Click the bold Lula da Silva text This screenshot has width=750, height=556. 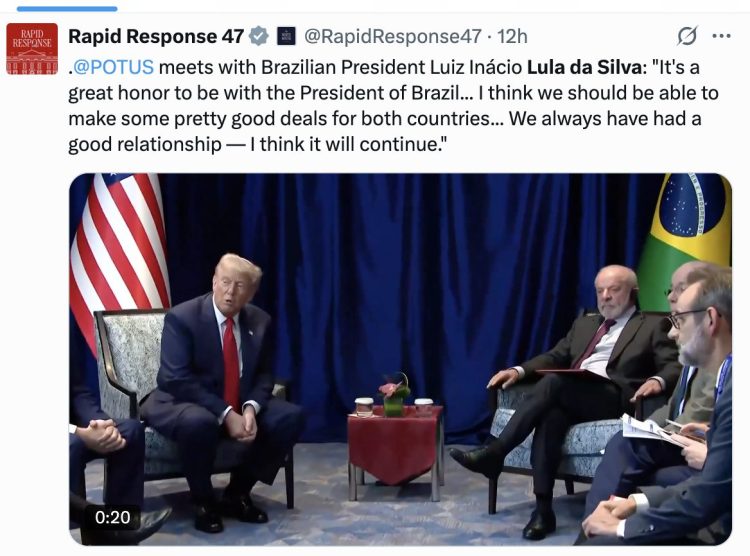(x=595, y=68)
